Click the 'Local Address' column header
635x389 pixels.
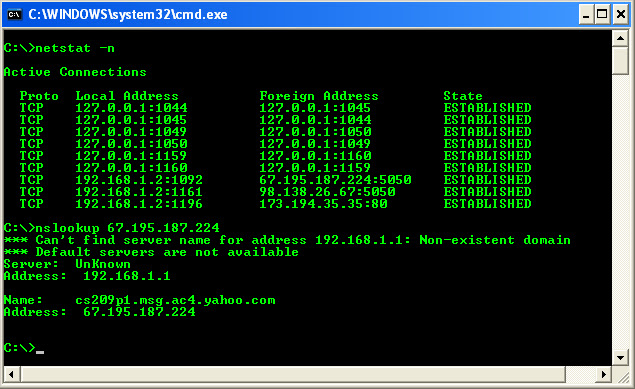pos(127,96)
